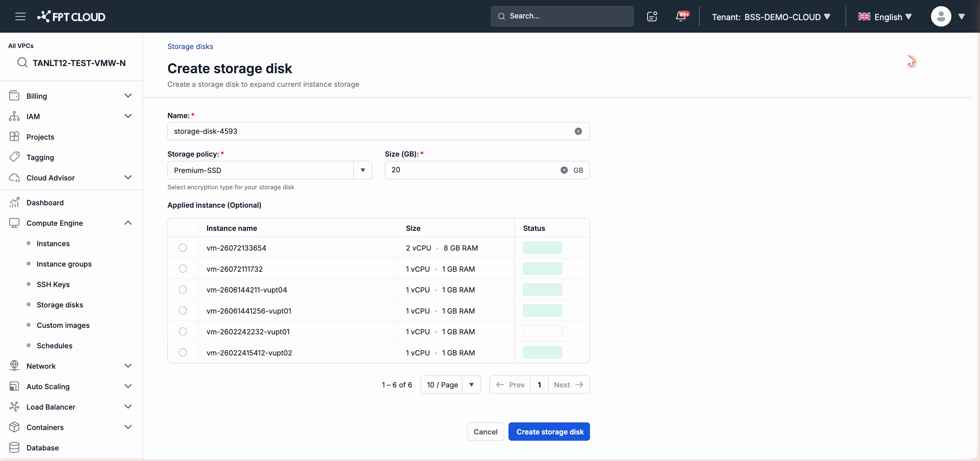Expand the Network section chevron
The width and height of the screenshot is (980, 461).
128,365
